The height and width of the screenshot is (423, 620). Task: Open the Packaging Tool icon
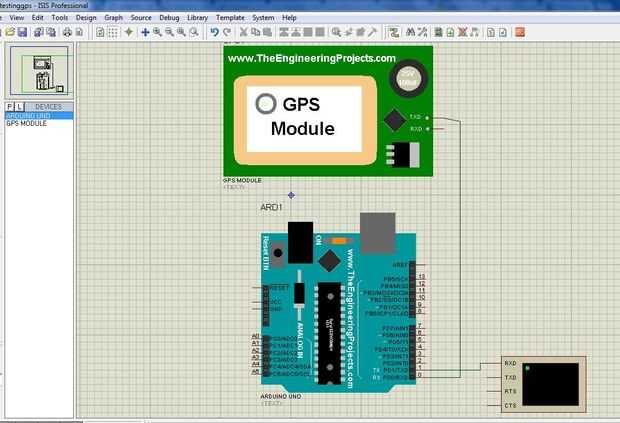pyautogui.click(x=361, y=32)
